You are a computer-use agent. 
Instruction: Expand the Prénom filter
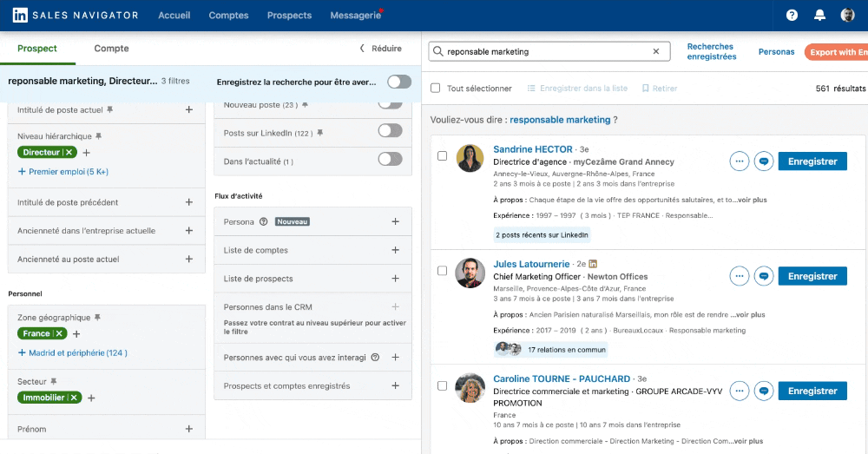click(188, 429)
